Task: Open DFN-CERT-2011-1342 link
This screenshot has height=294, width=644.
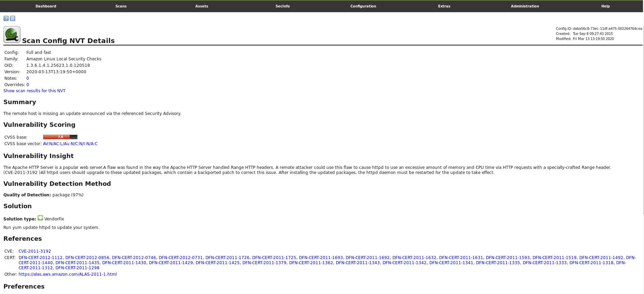Action: [x=405, y=263]
